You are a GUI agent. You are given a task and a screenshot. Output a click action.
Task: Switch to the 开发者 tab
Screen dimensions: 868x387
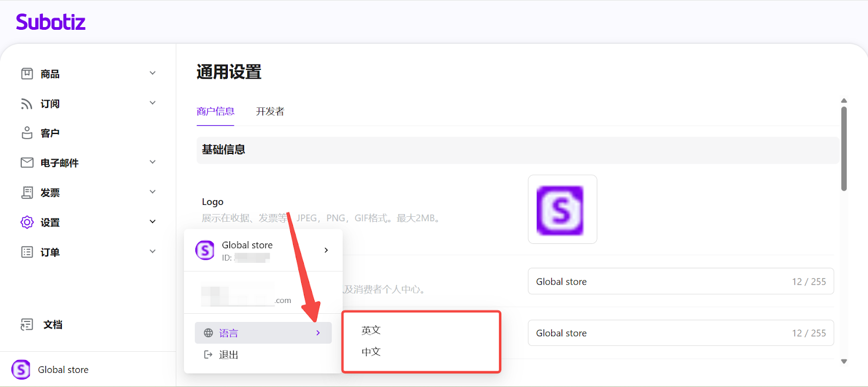pyautogui.click(x=270, y=112)
